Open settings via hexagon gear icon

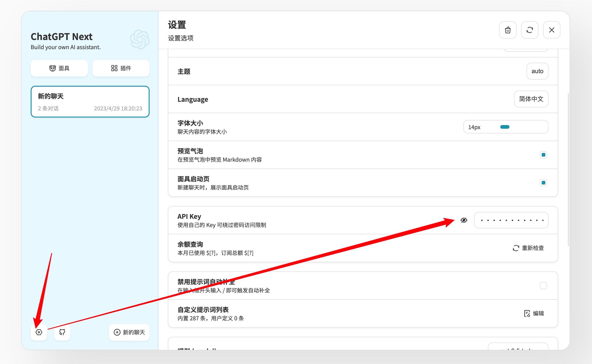pos(39,332)
